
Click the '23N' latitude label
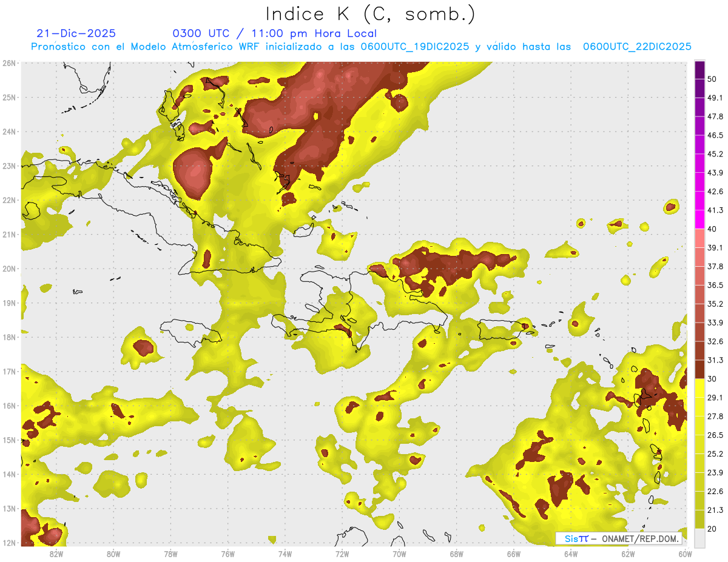9,166
